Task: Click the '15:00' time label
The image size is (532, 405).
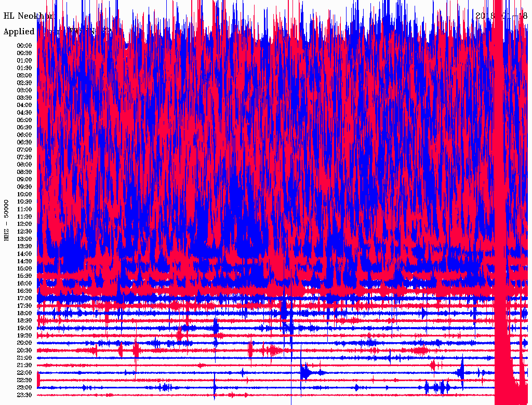Action: 24,268
